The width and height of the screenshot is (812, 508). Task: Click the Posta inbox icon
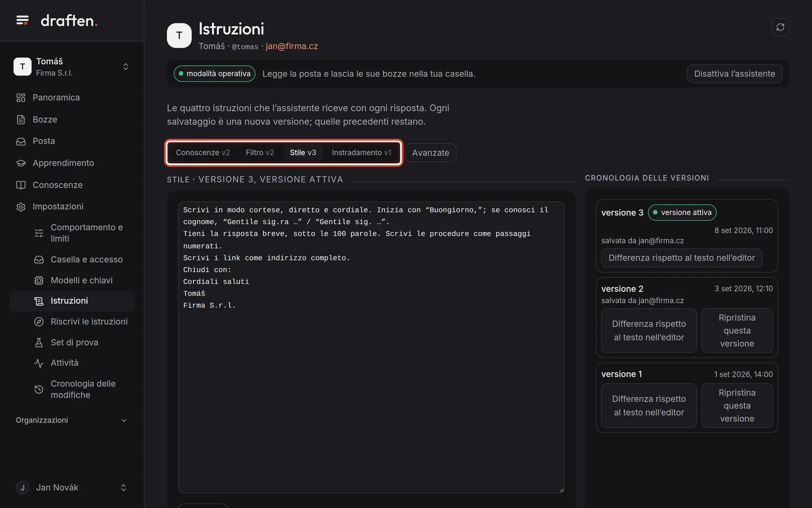(21, 141)
